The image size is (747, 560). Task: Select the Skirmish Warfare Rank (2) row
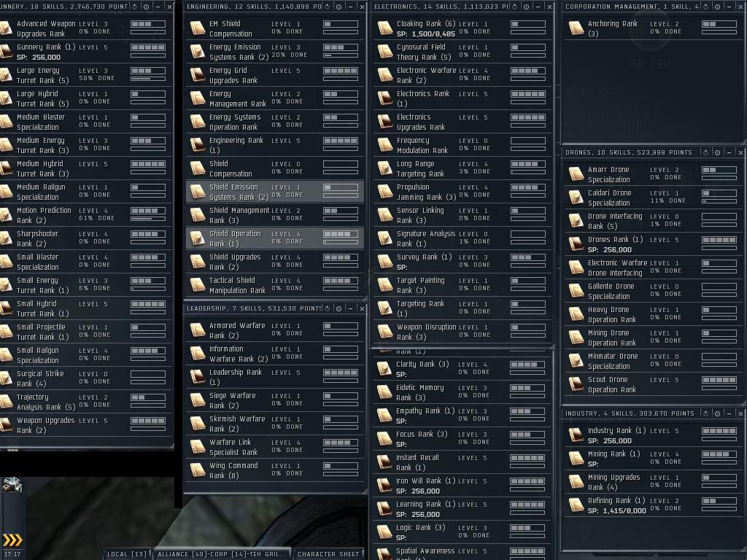click(275, 424)
